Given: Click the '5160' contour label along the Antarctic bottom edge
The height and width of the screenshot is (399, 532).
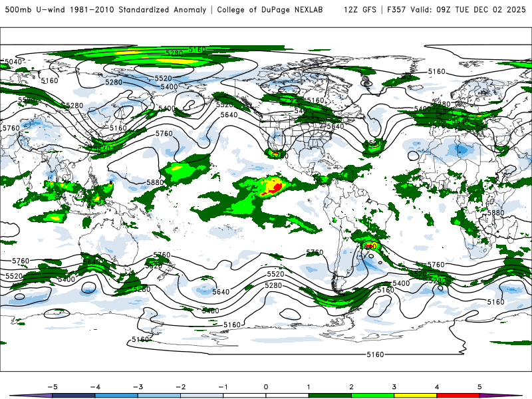Looking at the screenshot, I should [x=375, y=354].
